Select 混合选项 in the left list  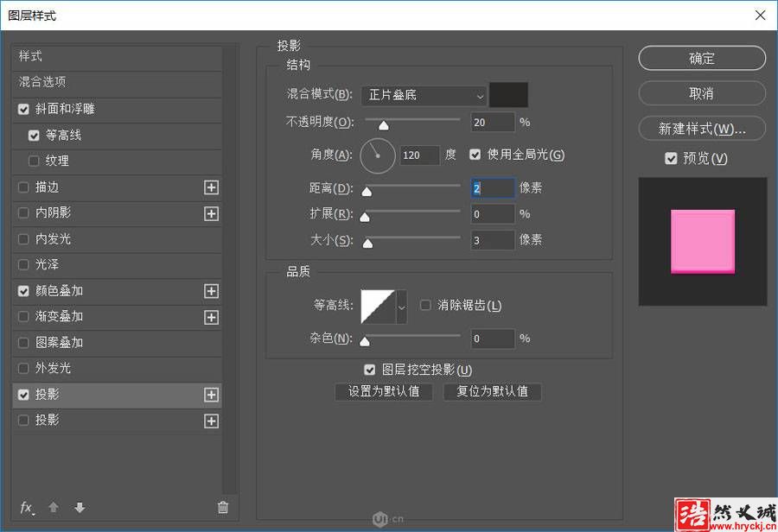coord(117,82)
